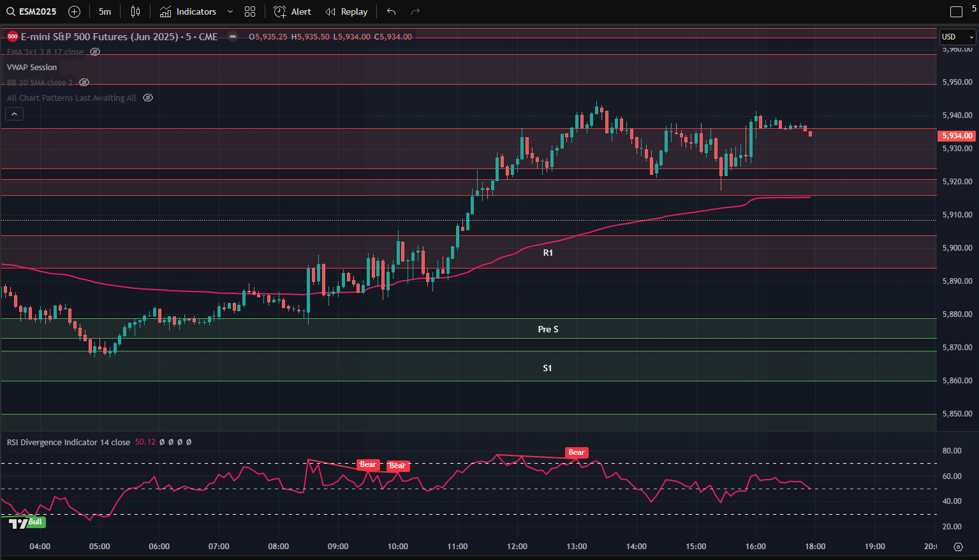
Task: Click the 5,900.00 price axis label
Action: coord(957,248)
